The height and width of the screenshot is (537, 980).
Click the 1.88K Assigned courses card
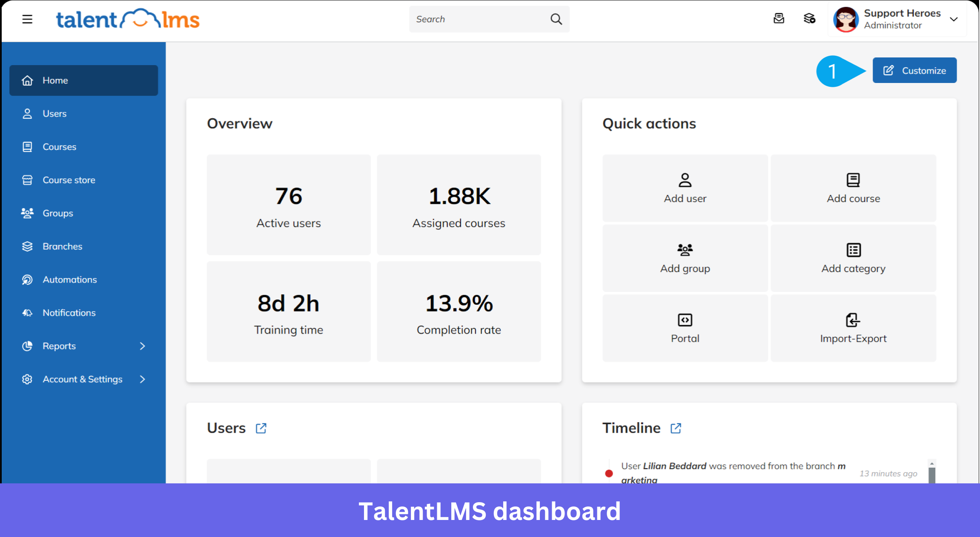[x=459, y=205]
